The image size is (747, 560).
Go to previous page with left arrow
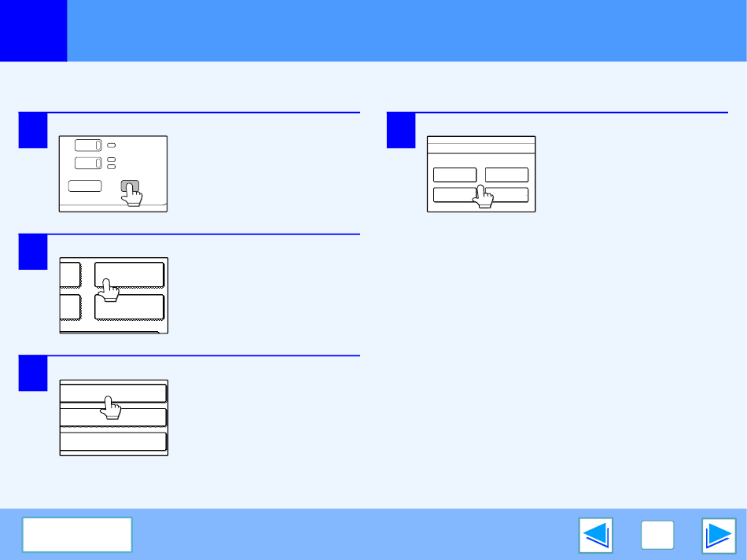tap(595, 535)
